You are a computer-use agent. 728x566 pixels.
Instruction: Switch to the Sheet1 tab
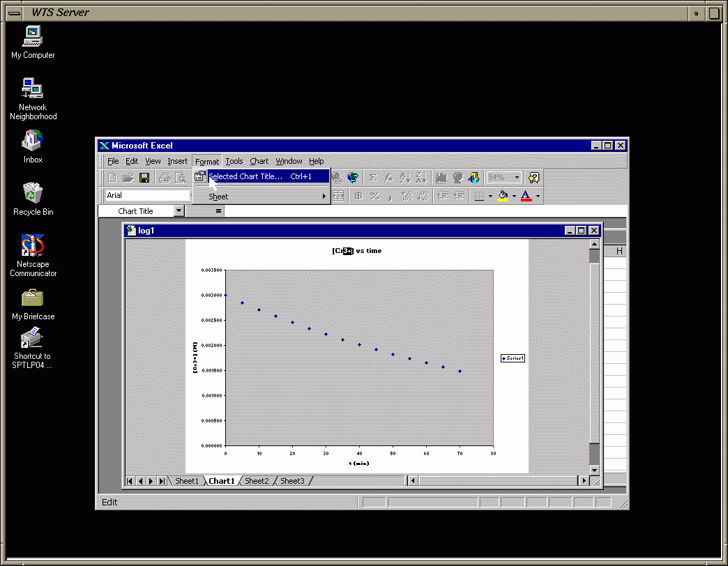[187, 481]
